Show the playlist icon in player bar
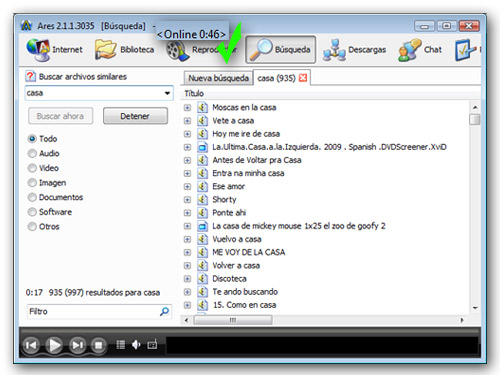500x375 pixels. 120,345
